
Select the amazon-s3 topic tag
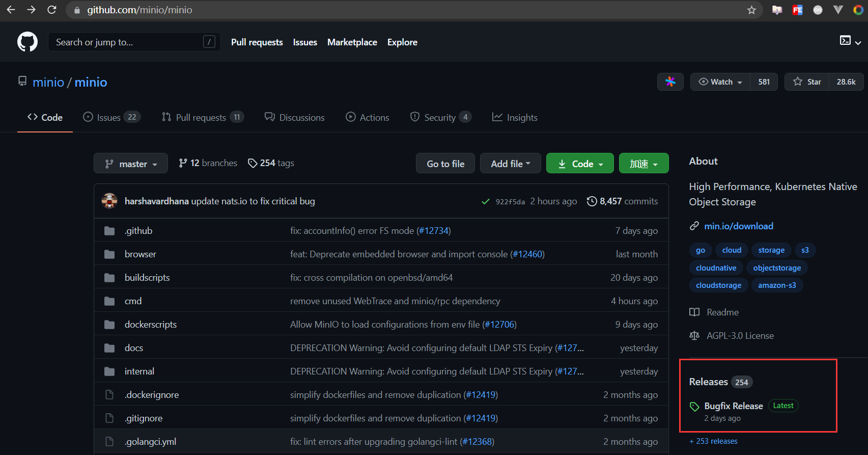pyautogui.click(x=777, y=285)
